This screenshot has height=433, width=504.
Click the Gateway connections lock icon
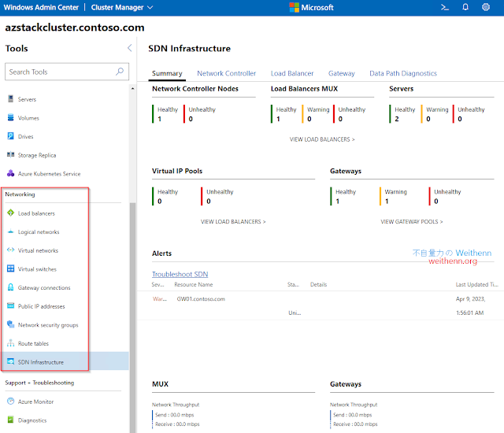(10, 287)
